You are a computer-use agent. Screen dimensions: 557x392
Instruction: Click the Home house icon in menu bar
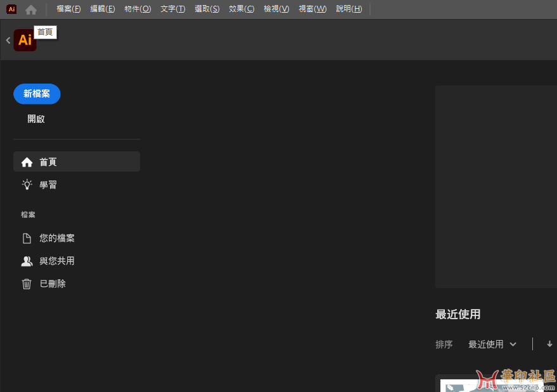[31, 9]
